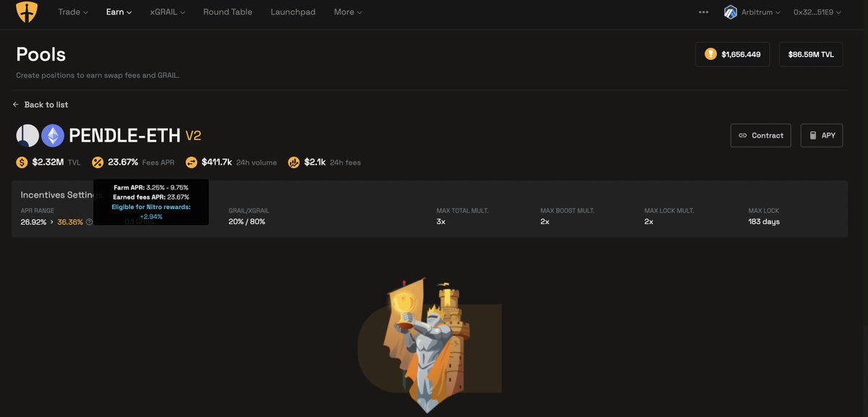Click the APR range help icon

pos(90,222)
